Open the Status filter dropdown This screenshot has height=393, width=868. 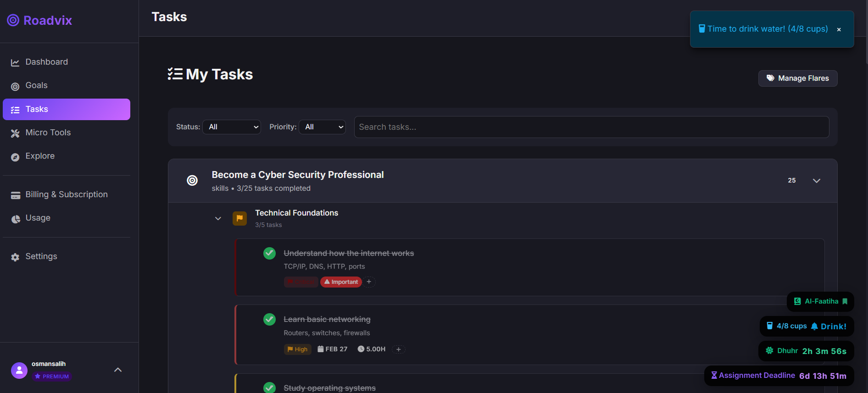tap(232, 127)
